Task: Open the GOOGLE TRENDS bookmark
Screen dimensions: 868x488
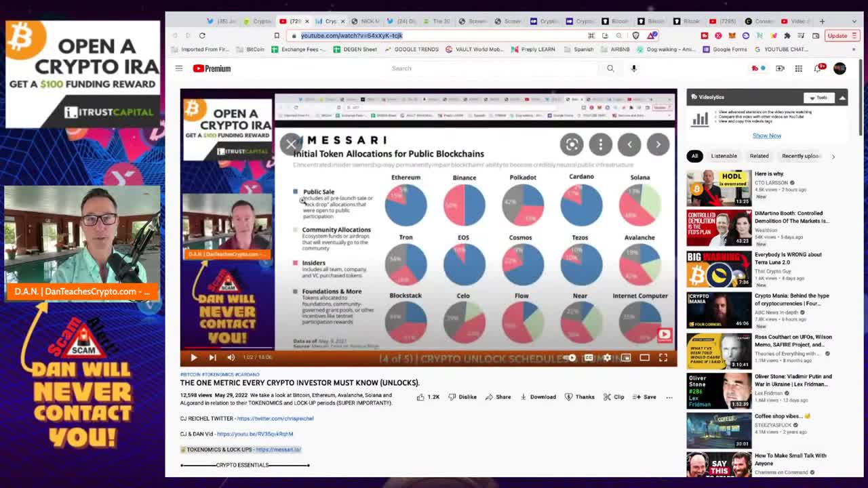Action: (x=411, y=49)
